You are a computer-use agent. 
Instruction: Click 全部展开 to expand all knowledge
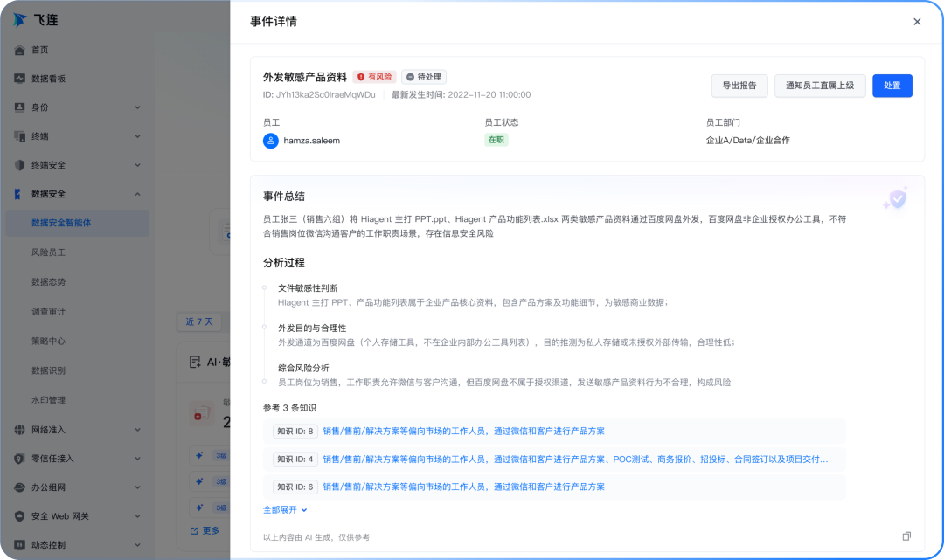[x=285, y=509]
